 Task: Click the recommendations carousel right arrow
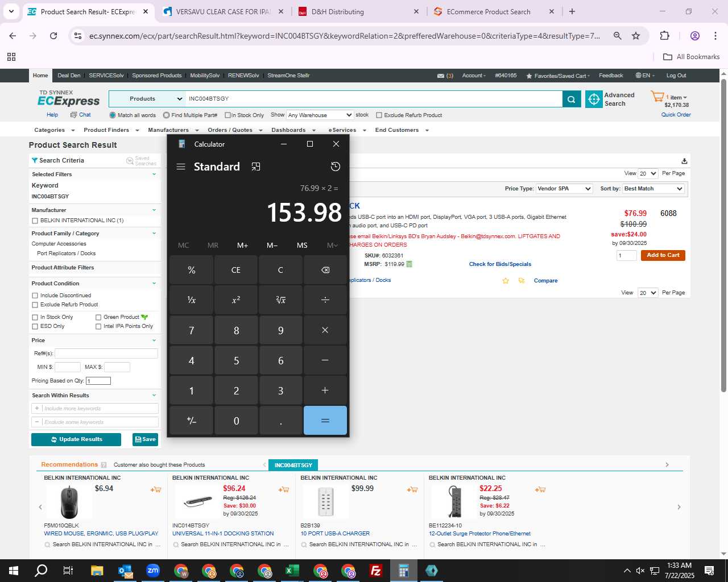tap(679, 507)
